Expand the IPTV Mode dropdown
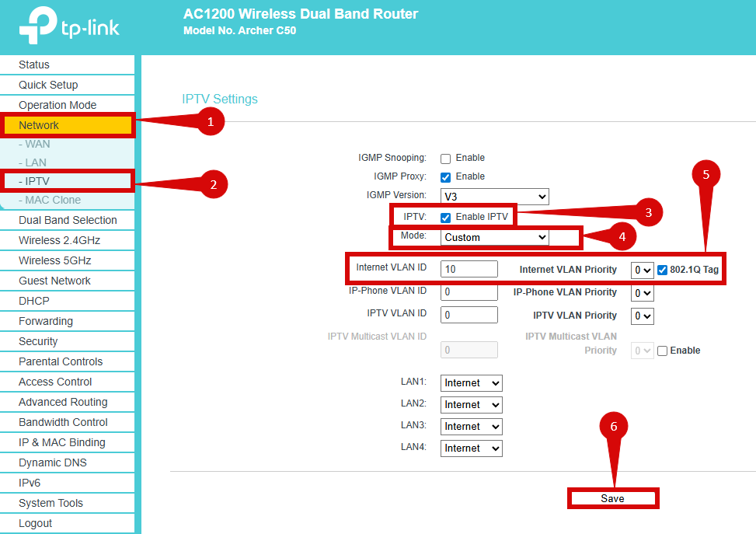756x534 pixels. tap(494, 238)
